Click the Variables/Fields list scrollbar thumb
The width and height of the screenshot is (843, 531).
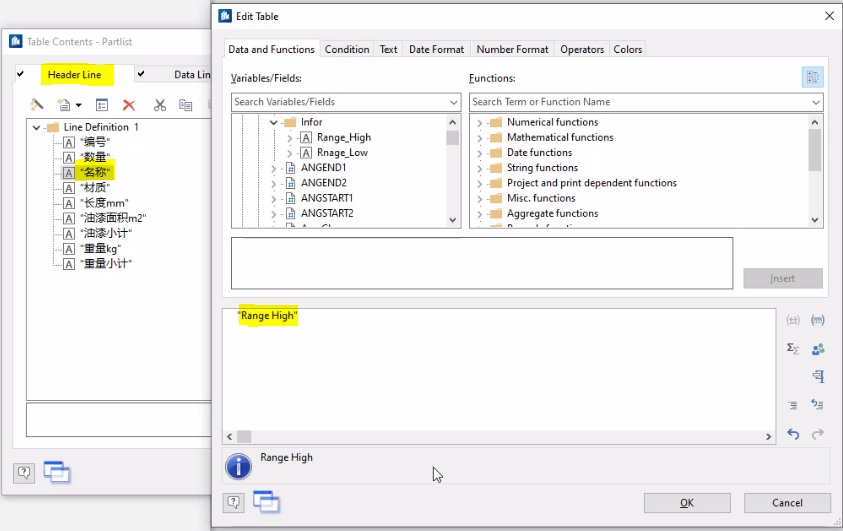coord(452,138)
